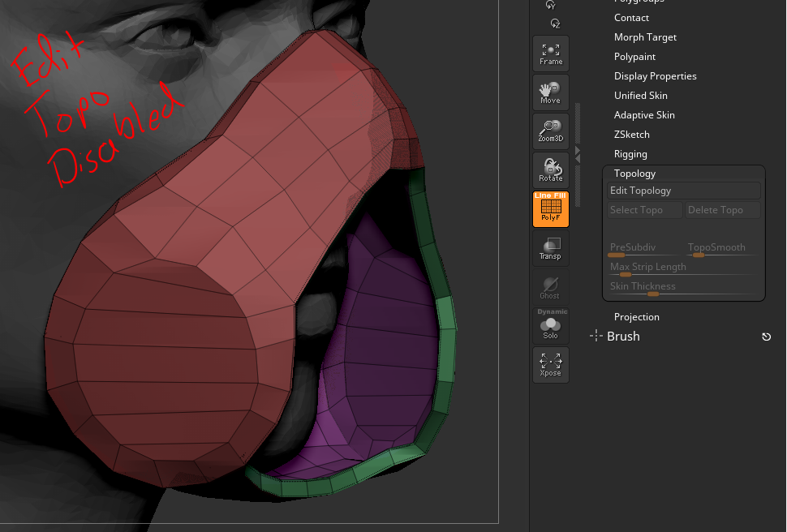Choose the Rotate view tool
Viewport: 787px width, 532px height.
[x=551, y=170]
